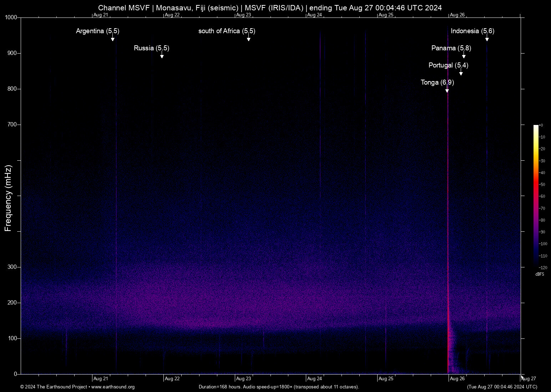Viewport: 551px width, 392px height.
Task: Click the Portugal (5.4) event arrow
Action: (461, 72)
